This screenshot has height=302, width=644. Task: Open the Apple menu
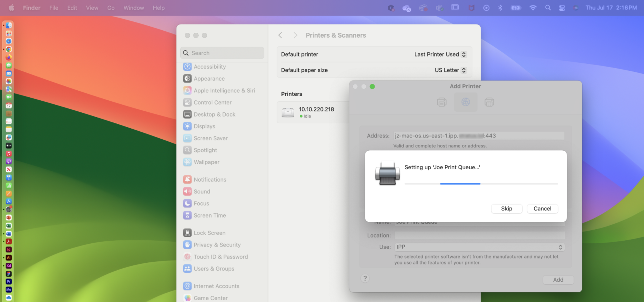[11, 8]
